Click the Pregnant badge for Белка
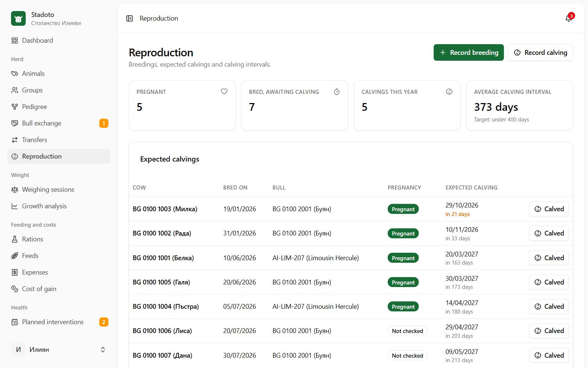The width and height of the screenshot is (588, 368). [403, 258]
